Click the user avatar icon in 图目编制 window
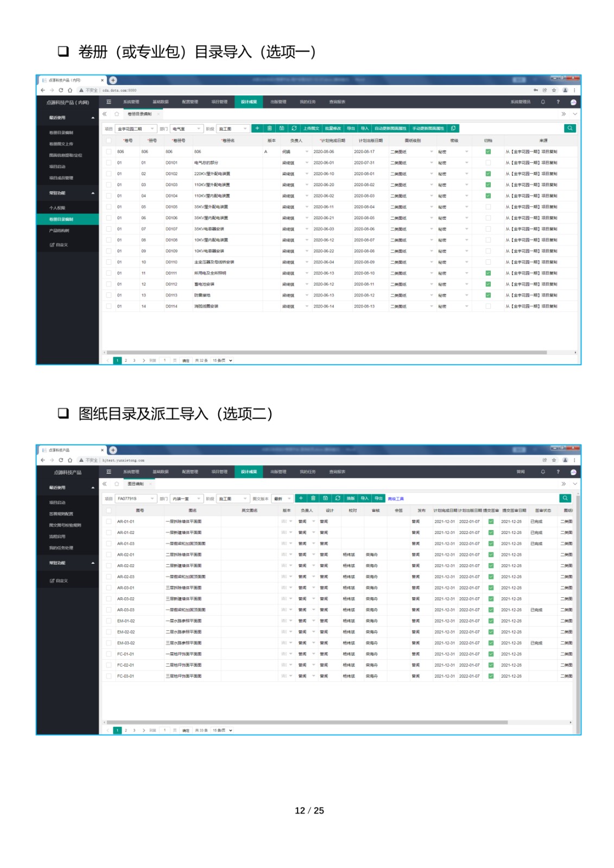The width and height of the screenshot is (614, 868). (573, 472)
